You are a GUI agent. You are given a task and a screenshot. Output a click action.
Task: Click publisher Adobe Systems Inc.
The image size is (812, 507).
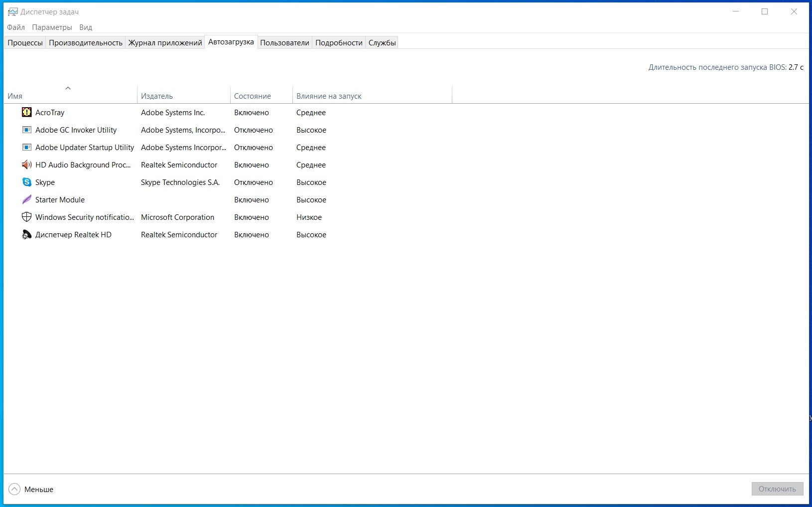tap(173, 113)
